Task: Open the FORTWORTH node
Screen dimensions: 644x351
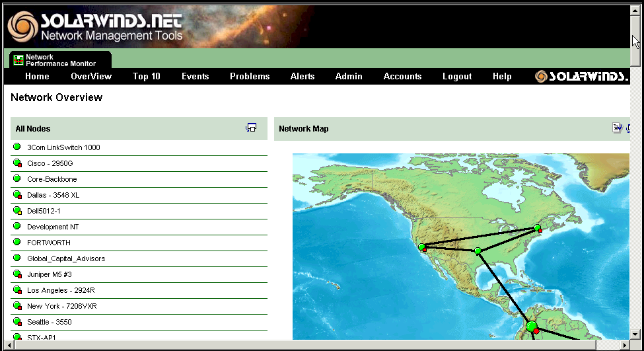Action: pos(49,243)
